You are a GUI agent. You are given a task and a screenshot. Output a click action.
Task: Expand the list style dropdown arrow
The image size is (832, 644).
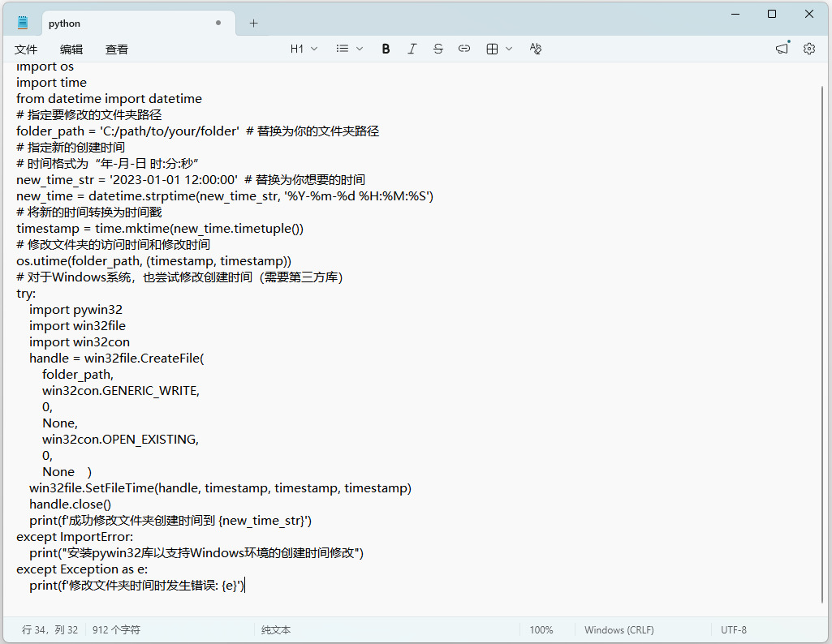(360, 49)
